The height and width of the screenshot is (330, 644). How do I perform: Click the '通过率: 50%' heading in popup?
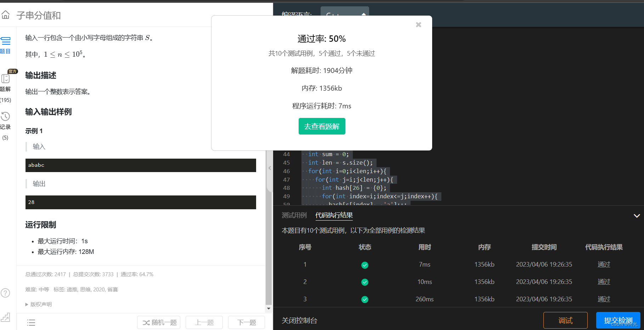click(x=322, y=39)
